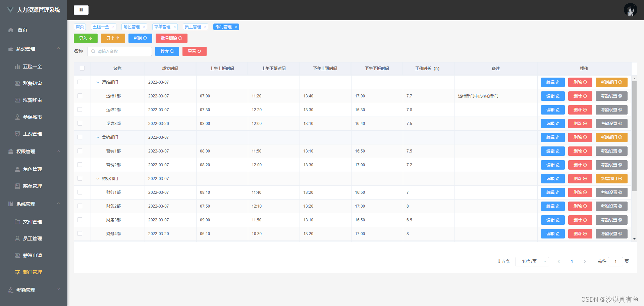Click the 搜索 search button
Image resolution: width=644 pixels, height=306 pixels.
(x=167, y=51)
